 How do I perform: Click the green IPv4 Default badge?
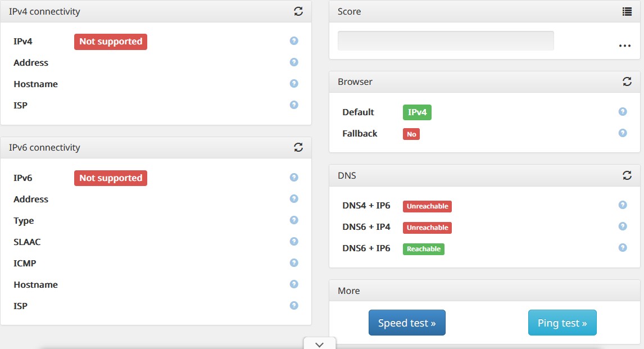(x=417, y=112)
